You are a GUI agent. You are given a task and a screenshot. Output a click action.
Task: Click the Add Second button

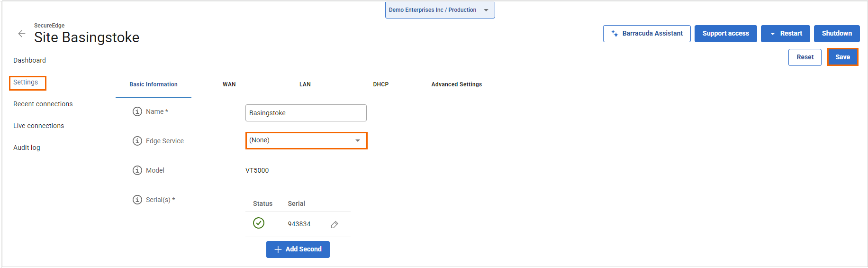[x=298, y=250]
